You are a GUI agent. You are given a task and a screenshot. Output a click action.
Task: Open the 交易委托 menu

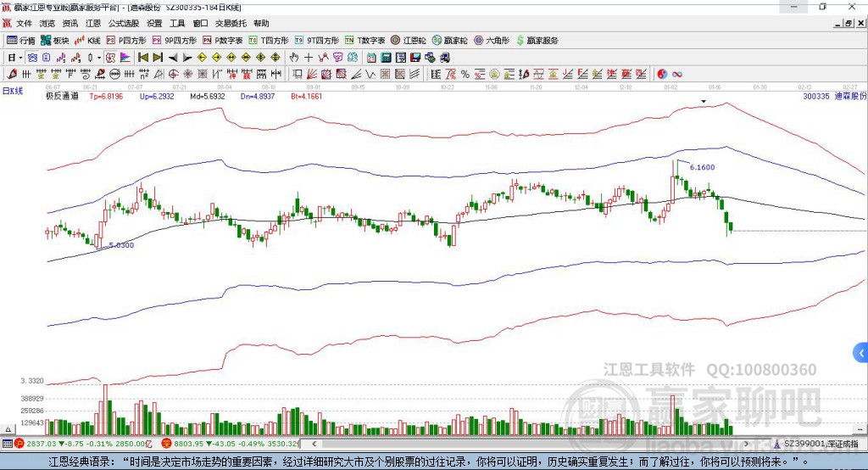pos(231,23)
